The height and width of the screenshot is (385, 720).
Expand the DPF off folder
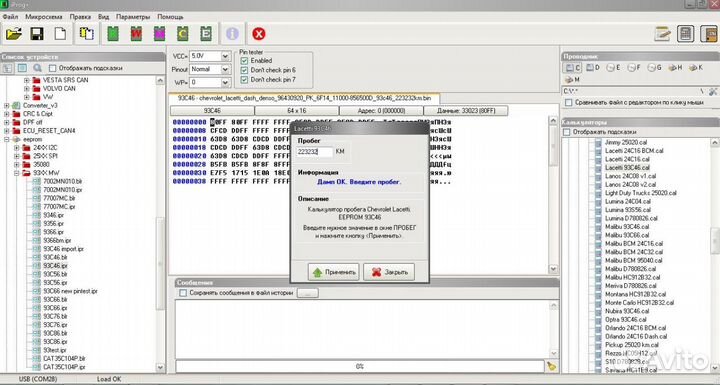coord(6,122)
